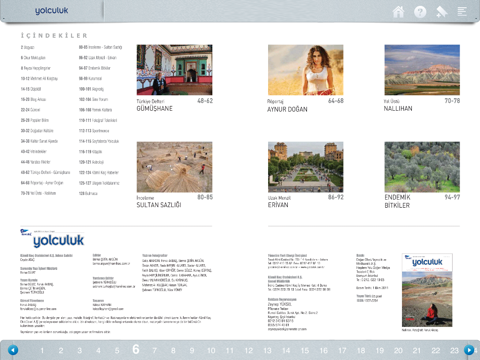Open the Sultan Sazlığı reed photo
Screen dimensions: 480x360
174,167
